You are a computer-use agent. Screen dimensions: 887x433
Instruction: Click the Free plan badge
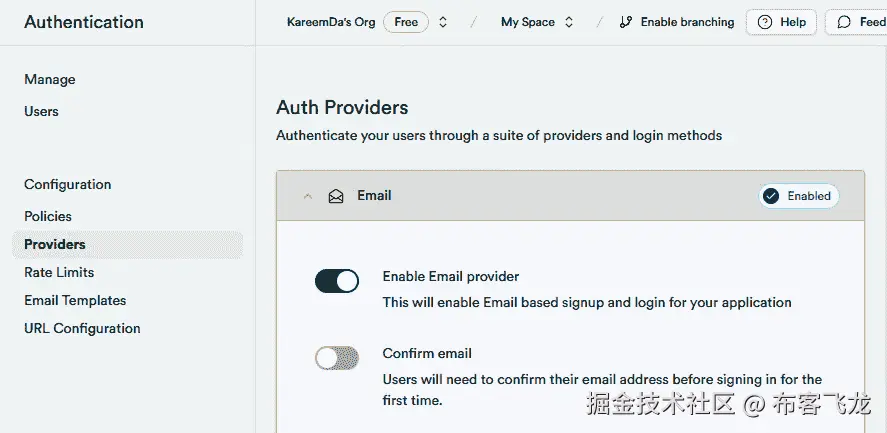coord(406,22)
